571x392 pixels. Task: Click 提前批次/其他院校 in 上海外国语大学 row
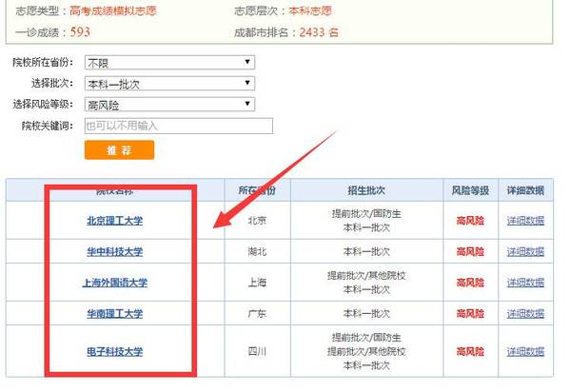(366, 276)
